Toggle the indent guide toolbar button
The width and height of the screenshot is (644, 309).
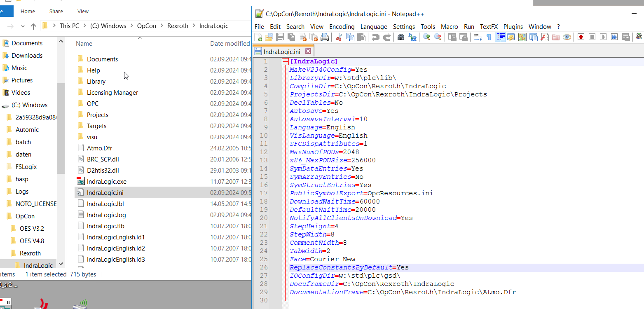[500, 37]
